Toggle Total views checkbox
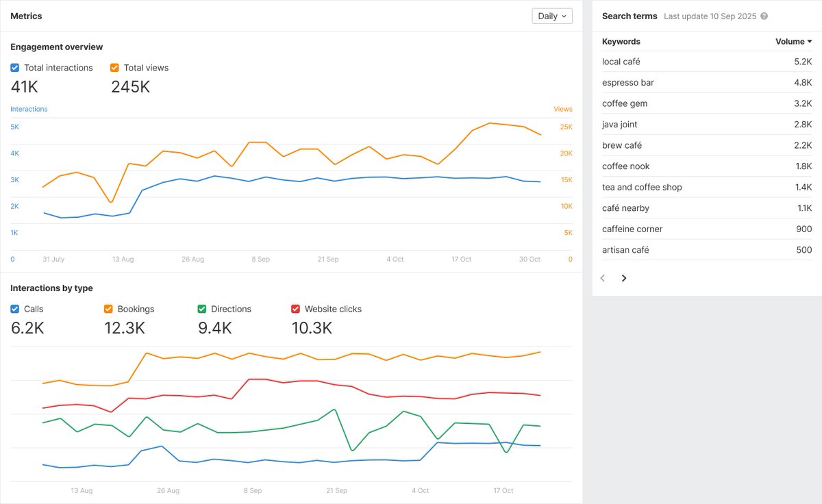Viewport: 822px width, 504px height. 114,68
